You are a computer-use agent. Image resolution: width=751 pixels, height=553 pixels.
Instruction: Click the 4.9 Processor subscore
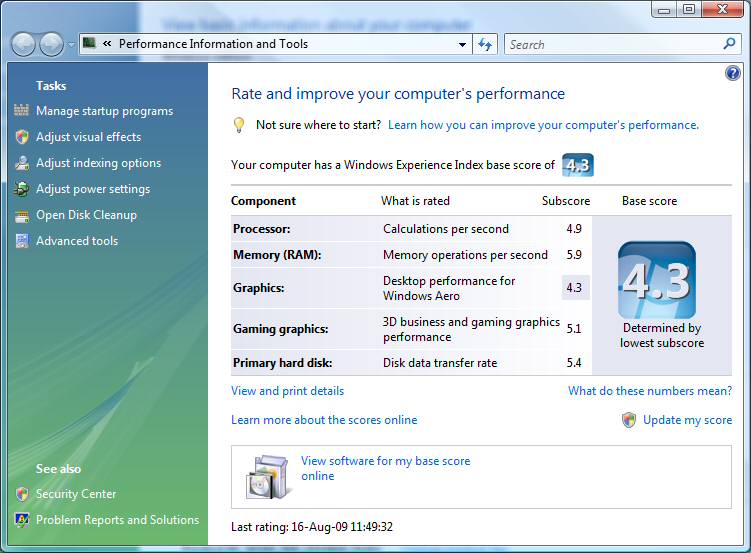pyautogui.click(x=574, y=229)
